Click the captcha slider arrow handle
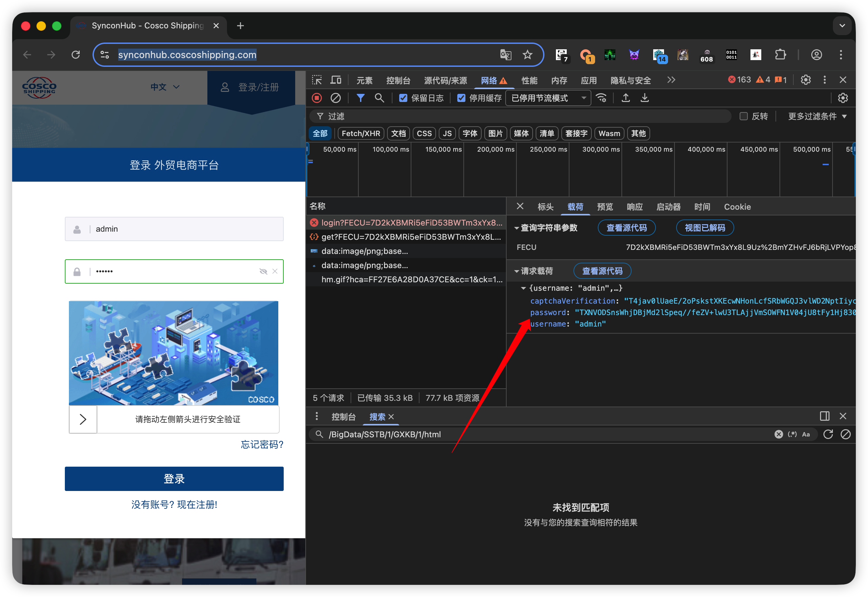868x597 pixels. click(83, 419)
